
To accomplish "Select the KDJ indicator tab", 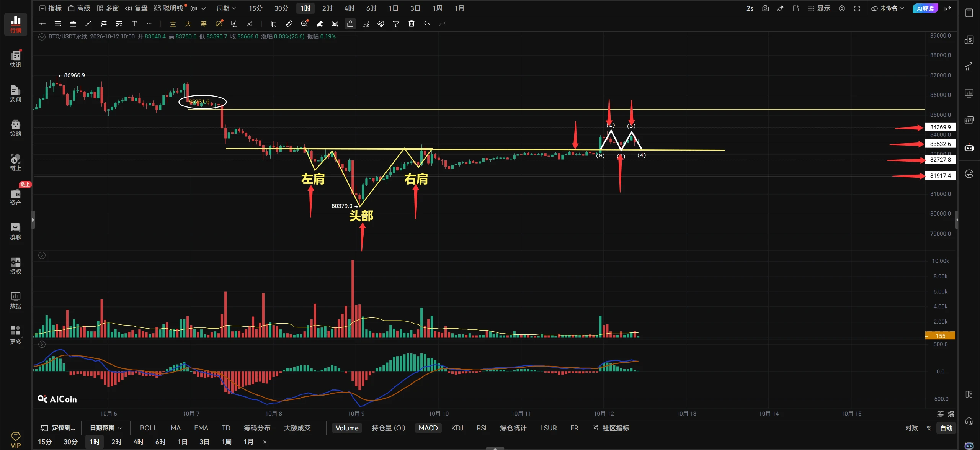I will [457, 428].
